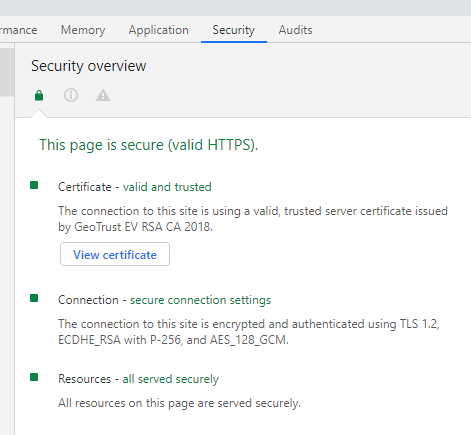471x435 pixels.
Task: Click the gray warning triangle icon
Action: 103,95
